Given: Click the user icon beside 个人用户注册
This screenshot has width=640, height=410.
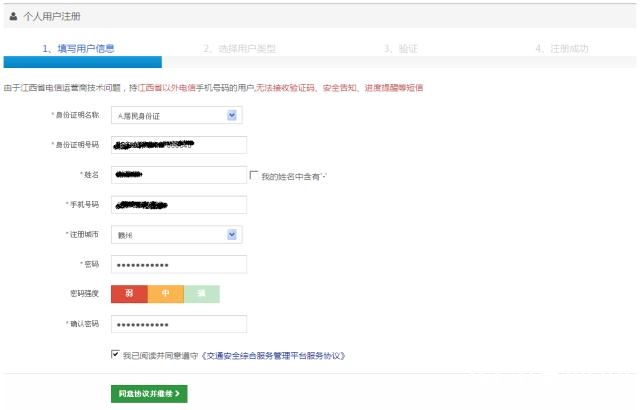Looking at the screenshot, I should [13, 17].
